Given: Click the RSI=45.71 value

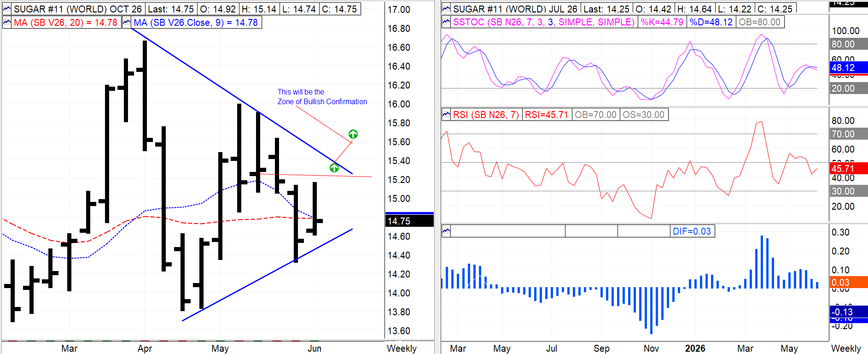Looking at the screenshot, I should (547, 115).
